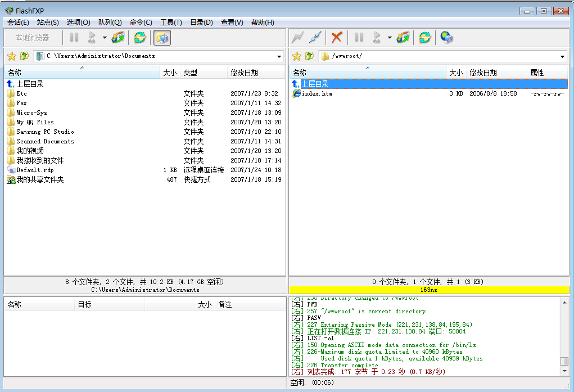Refresh the remote pane file list

(x=425, y=38)
